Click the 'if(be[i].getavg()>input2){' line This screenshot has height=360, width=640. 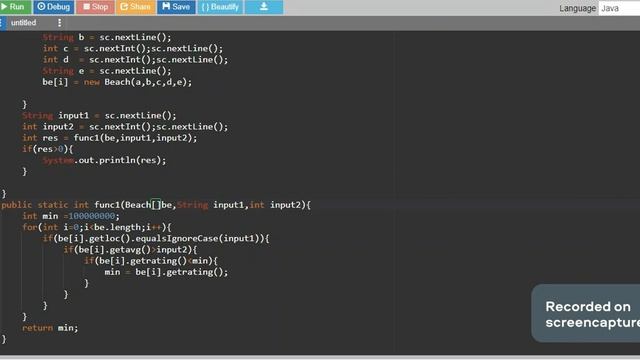coord(130,249)
